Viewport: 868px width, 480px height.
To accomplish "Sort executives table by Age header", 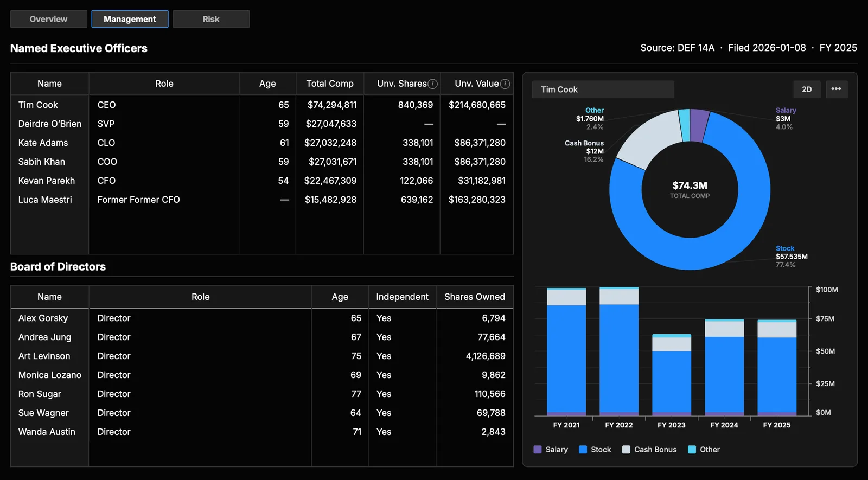I will (x=267, y=84).
